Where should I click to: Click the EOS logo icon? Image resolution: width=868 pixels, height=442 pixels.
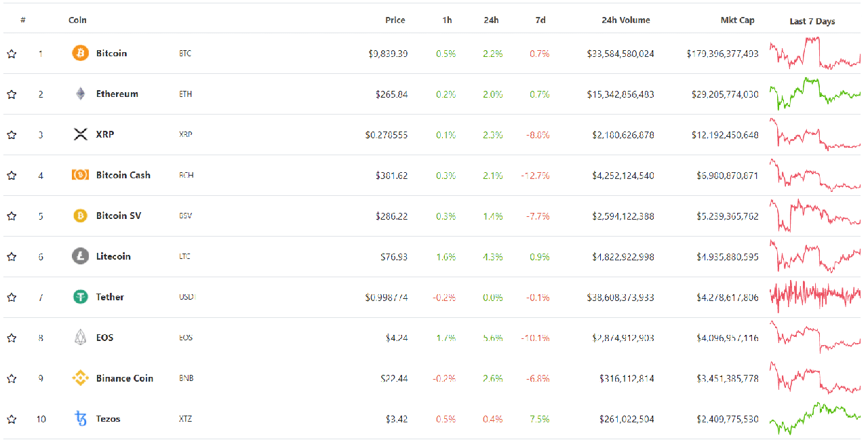80,338
